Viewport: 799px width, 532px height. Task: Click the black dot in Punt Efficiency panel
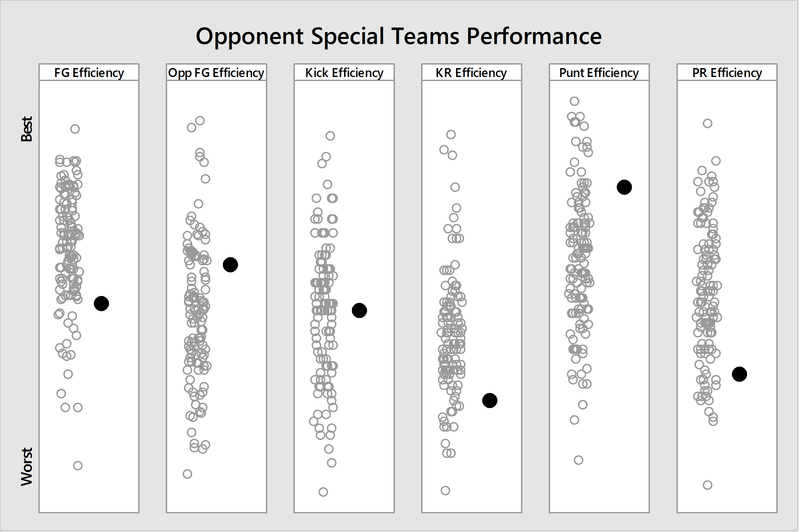624,187
